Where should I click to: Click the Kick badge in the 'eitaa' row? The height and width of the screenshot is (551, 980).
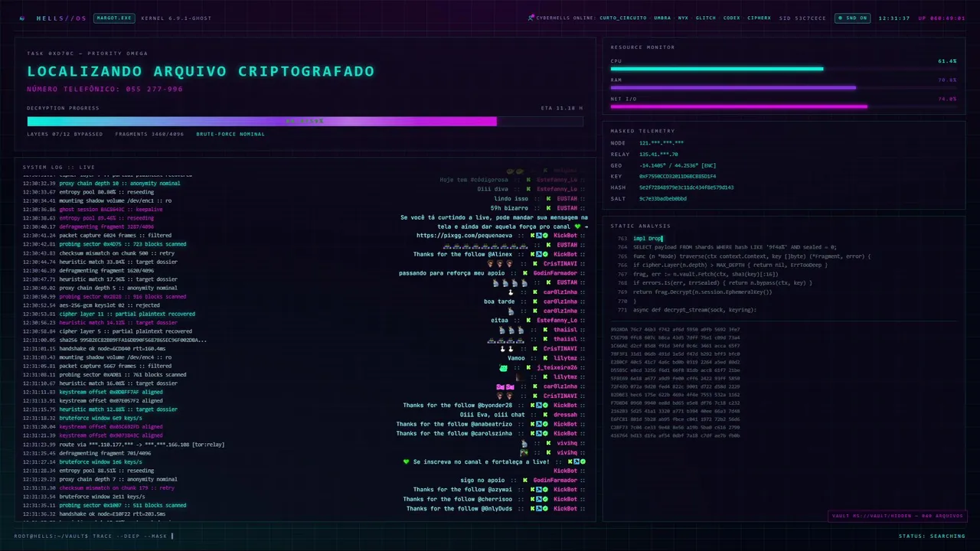pos(528,320)
